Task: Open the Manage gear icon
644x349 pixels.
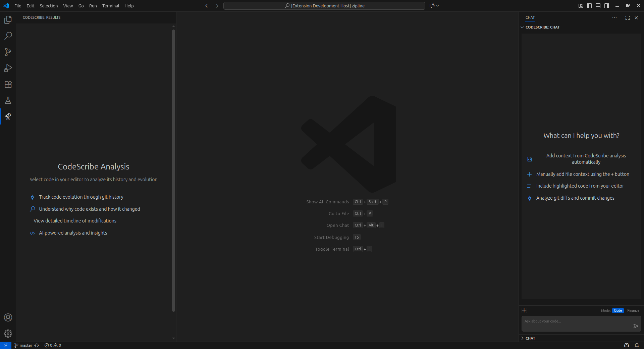Action: click(8, 334)
